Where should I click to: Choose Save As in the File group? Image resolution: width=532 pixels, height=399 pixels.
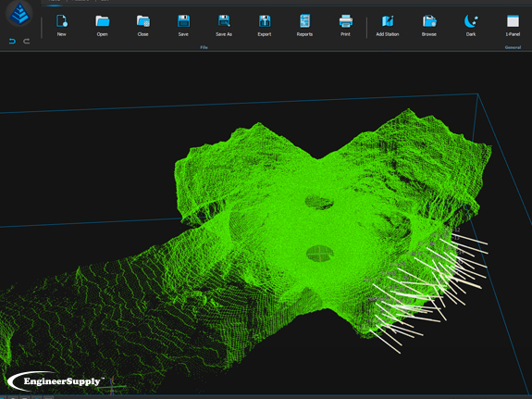pos(224,25)
